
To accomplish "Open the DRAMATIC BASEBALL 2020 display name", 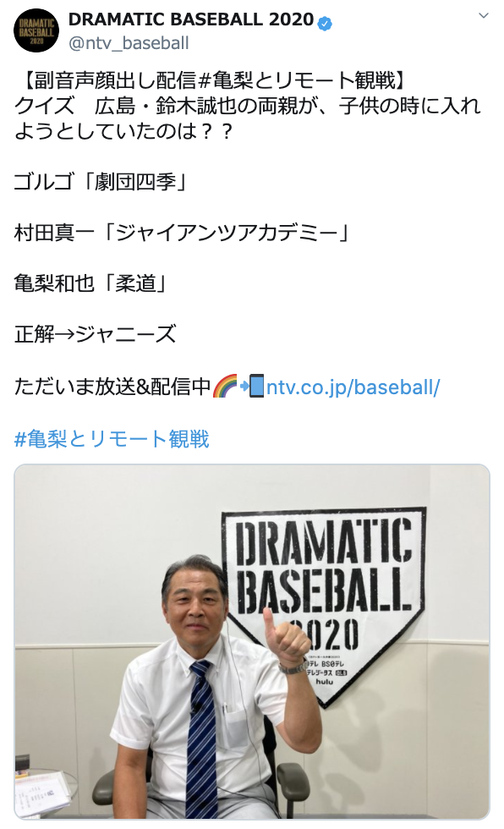I will pos(191,19).
